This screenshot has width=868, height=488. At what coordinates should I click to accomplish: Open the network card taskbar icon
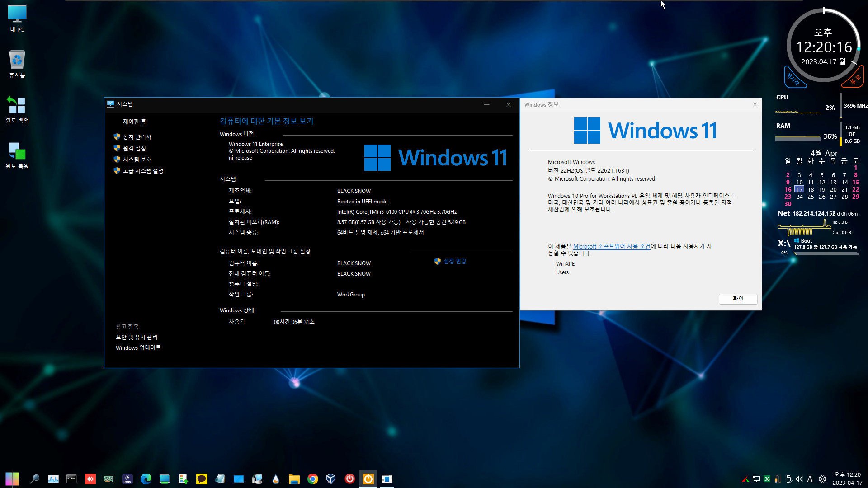tap(108, 479)
